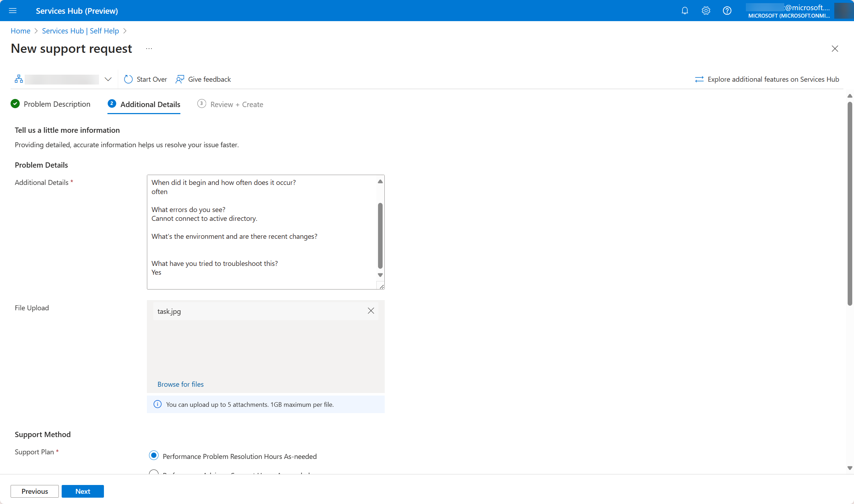Image resolution: width=854 pixels, height=504 pixels.
Task: Click the breadcrumb navigation icon
Action: pyautogui.click(x=17, y=79)
